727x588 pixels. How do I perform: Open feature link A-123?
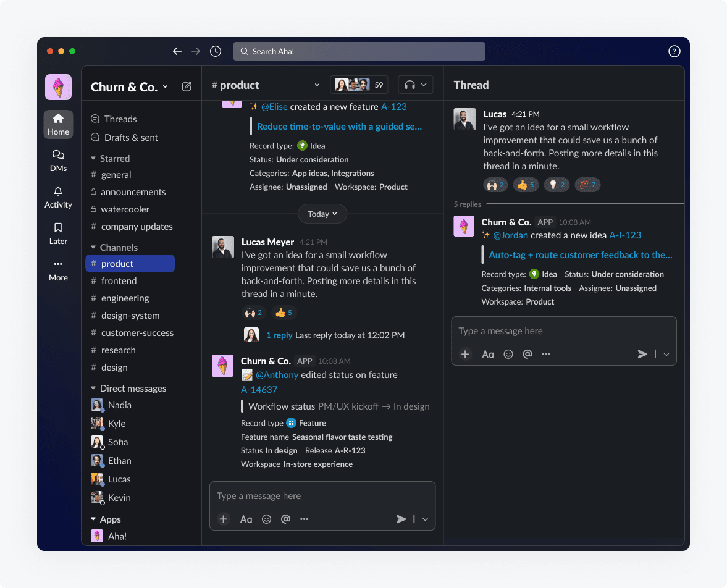[x=393, y=107]
